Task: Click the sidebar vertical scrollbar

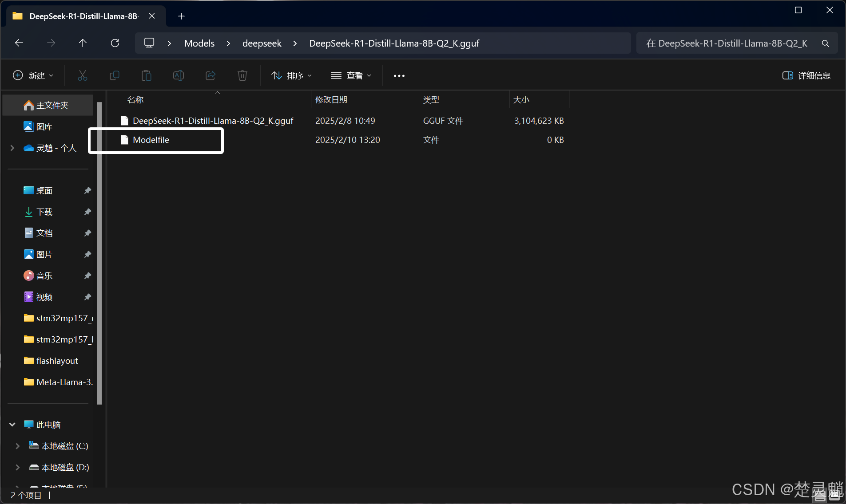Action: (x=99, y=253)
